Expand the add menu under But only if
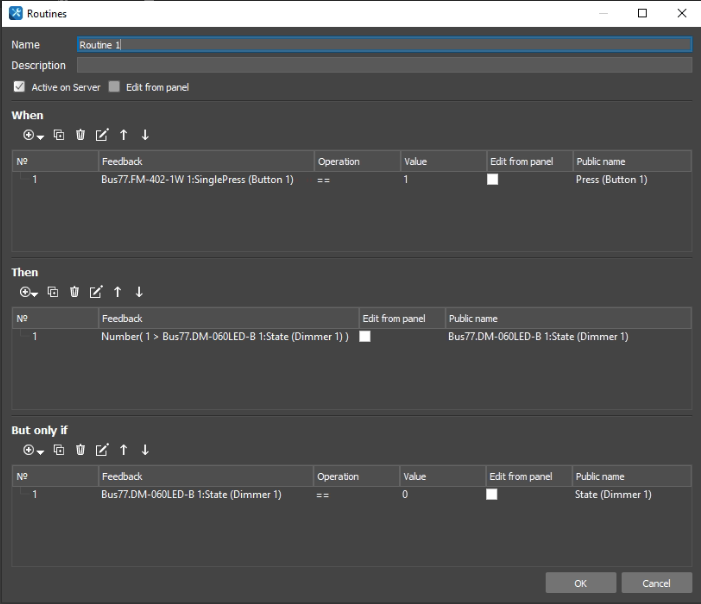Screen dimensions: 701x604 pos(33,450)
